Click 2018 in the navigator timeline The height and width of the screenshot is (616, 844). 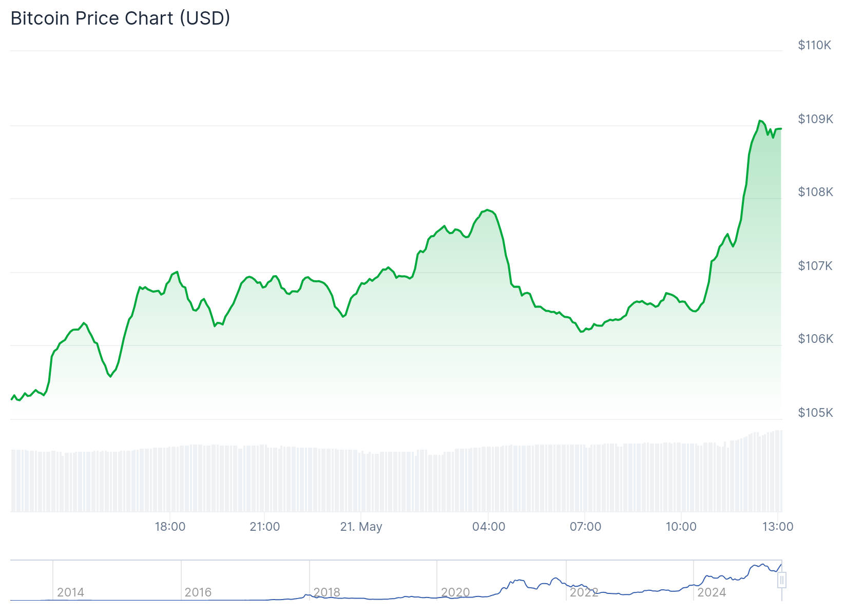pyautogui.click(x=327, y=592)
